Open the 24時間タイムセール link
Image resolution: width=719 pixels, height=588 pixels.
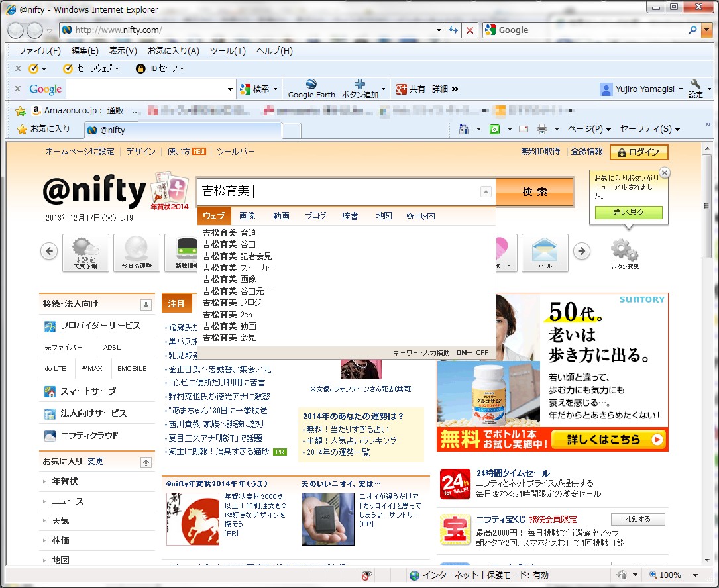coord(513,473)
